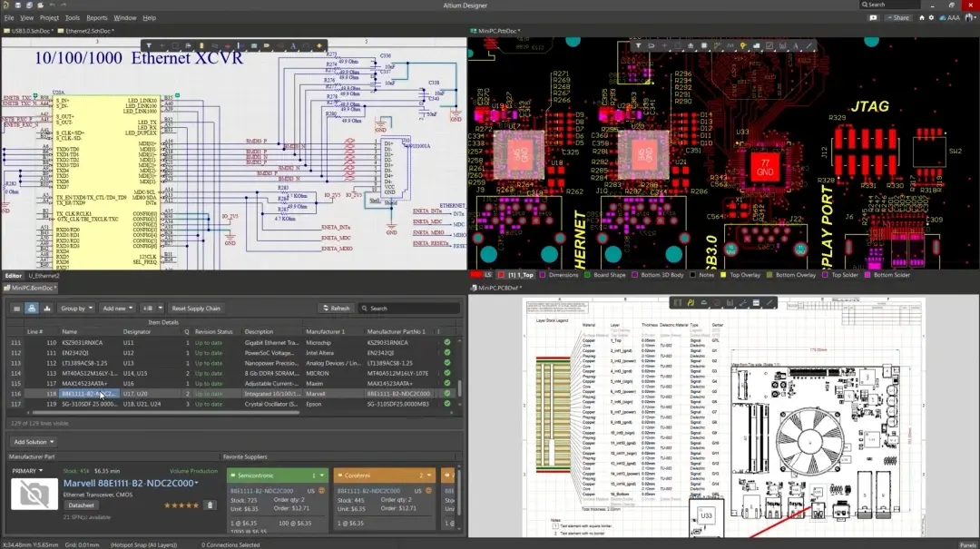Toggle the LS layer set indicator
The height and width of the screenshot is (549, 980).
481,274
